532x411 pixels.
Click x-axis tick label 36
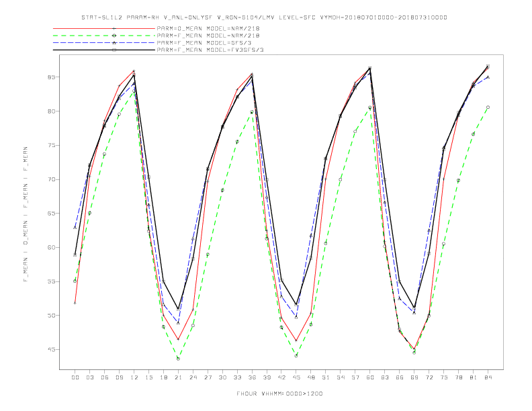pos(252,377)
